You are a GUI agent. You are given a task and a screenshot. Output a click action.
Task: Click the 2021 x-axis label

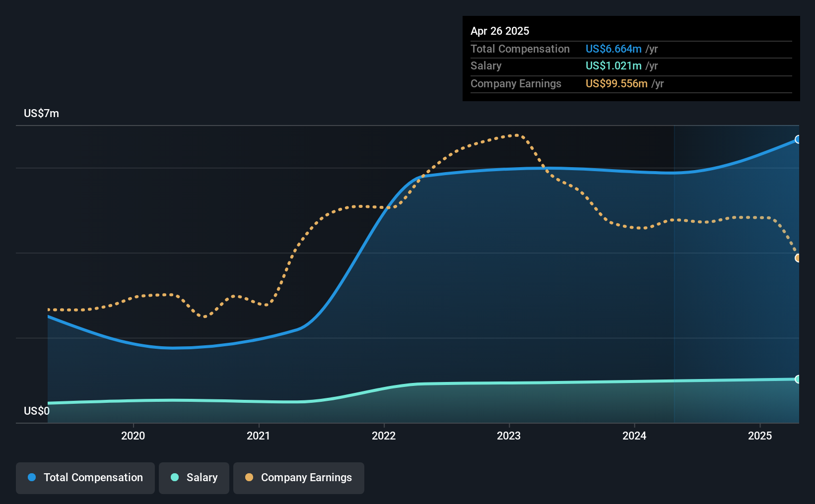pyautogui.click(x=259, y=436)
